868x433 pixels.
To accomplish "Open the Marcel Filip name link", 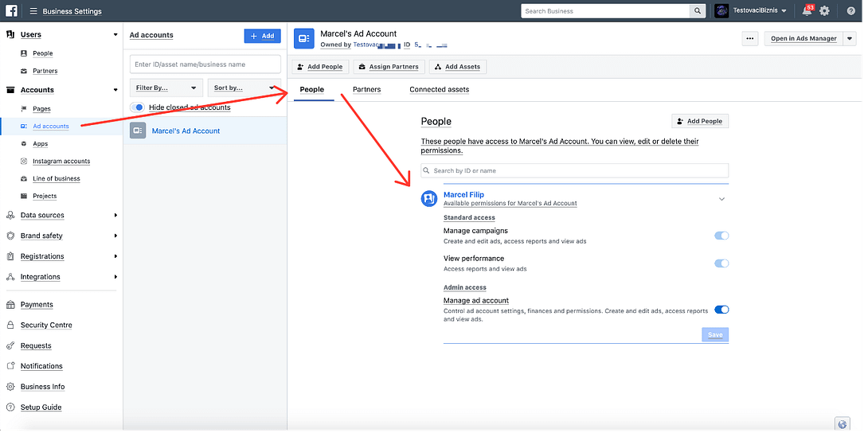I will [463, 195].
